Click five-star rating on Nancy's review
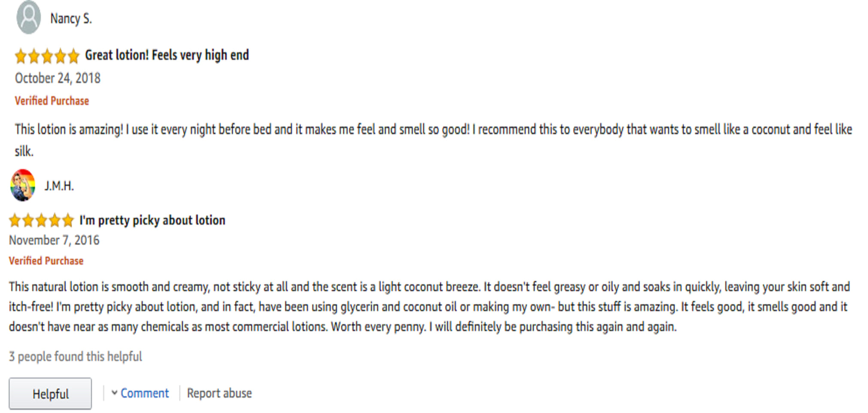 47,56
